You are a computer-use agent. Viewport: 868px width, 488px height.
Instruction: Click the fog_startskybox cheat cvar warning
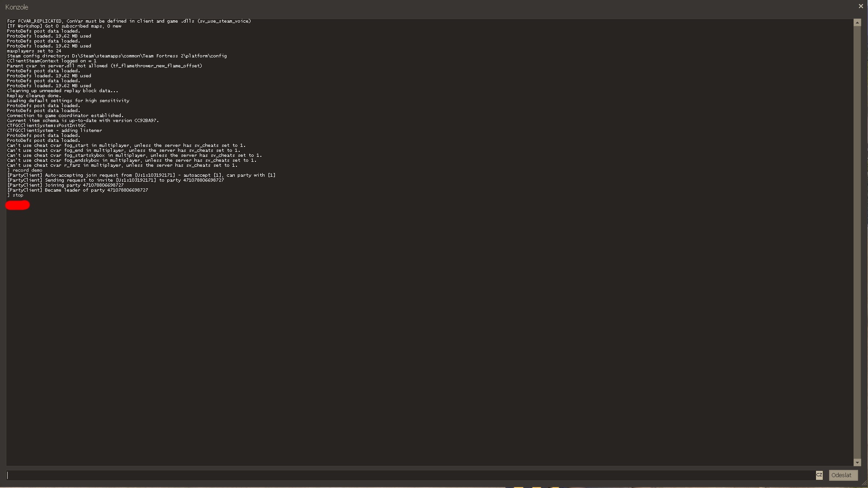134,155
